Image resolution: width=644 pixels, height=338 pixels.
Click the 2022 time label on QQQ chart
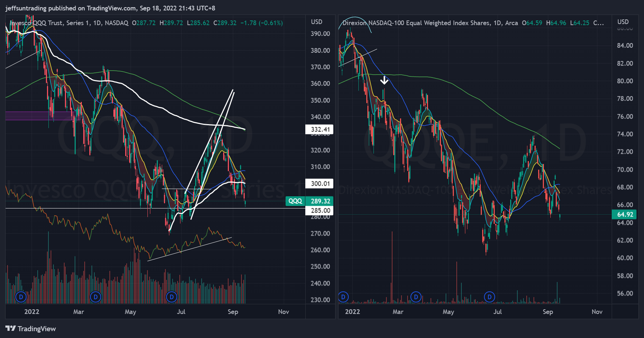[x=32, y=312]
